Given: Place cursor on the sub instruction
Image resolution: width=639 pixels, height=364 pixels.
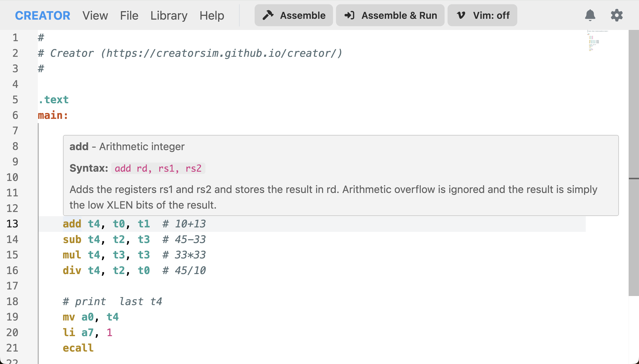Looking at the screenshot, I should pyautogui.click(x=72, y=239).
